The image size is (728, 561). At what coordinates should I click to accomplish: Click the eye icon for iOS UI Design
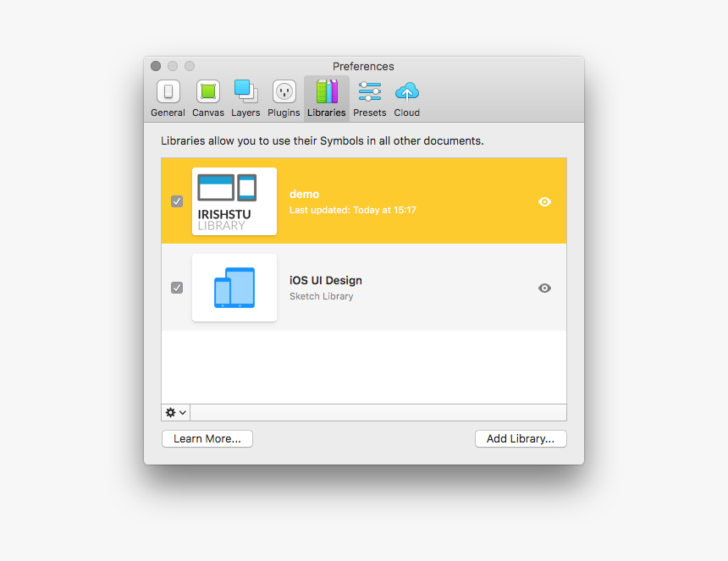545,288
